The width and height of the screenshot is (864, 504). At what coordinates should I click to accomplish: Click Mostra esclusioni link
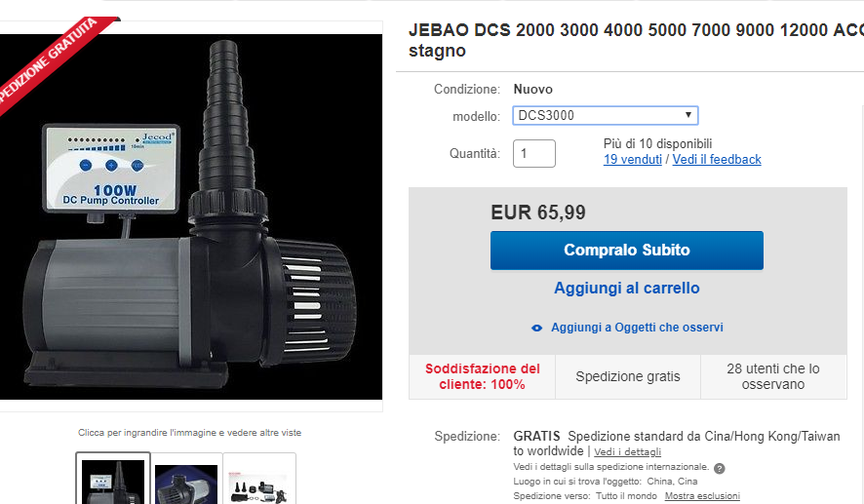[x=702, y=496]
